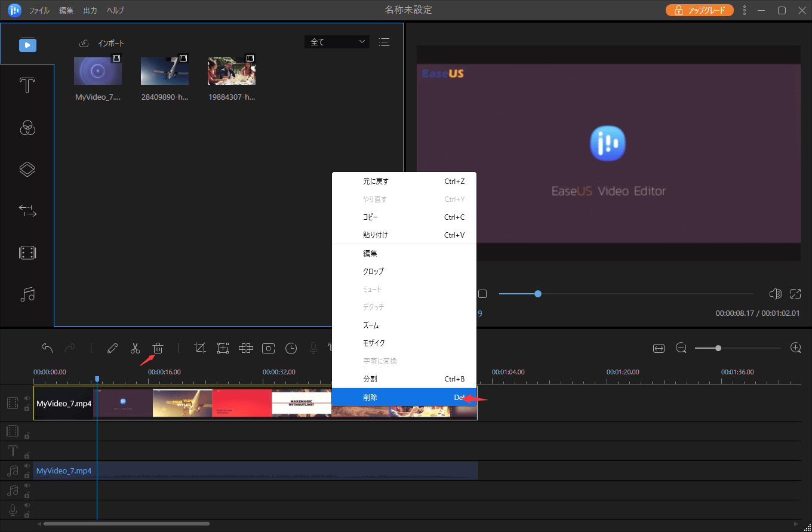Open the ヘルプ menu
This screenshot has width=812, height=532.
click(x=115, y=11)
